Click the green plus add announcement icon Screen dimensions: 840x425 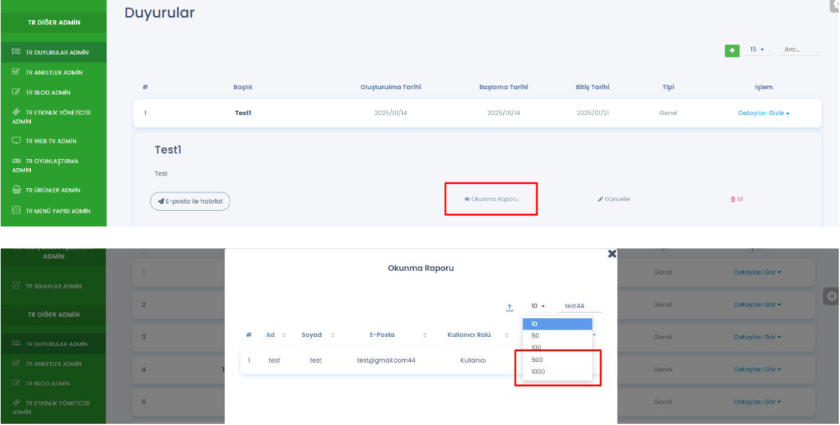click(732, 49)
